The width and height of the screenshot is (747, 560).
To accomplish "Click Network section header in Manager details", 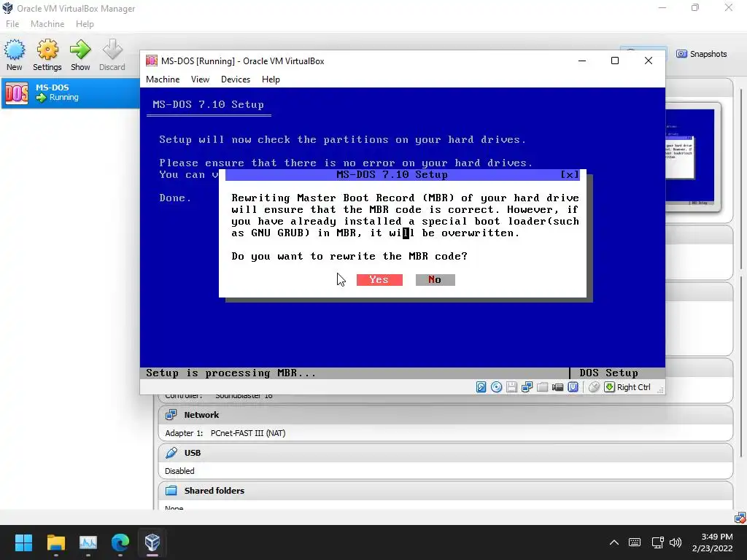I will pyautogui.click(x=446, y=415).
